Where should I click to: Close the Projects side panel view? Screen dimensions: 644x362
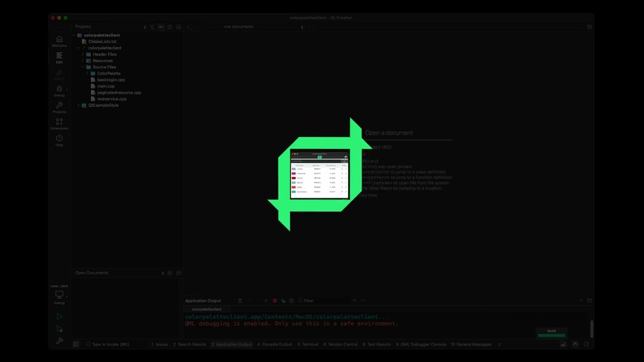point(179,27)
